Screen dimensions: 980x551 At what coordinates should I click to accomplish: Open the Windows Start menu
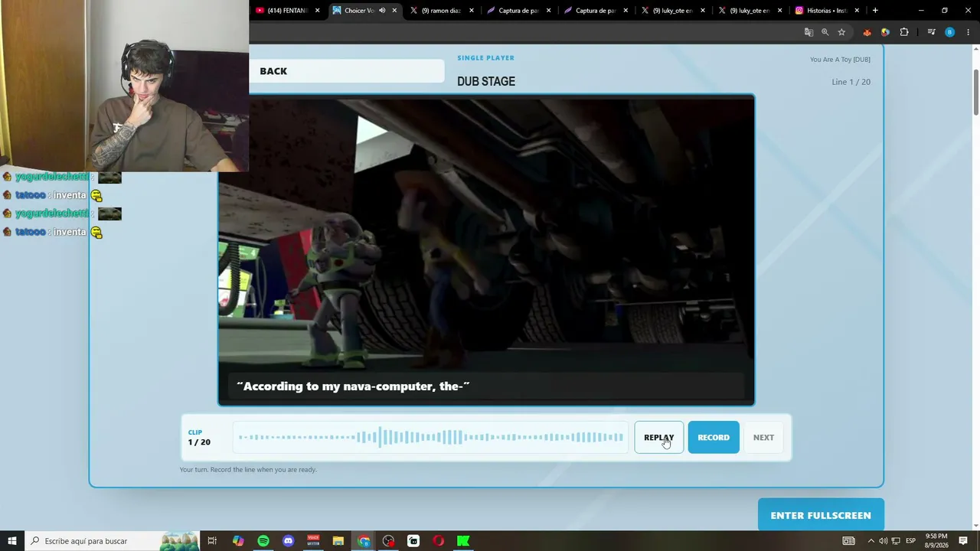12,541
